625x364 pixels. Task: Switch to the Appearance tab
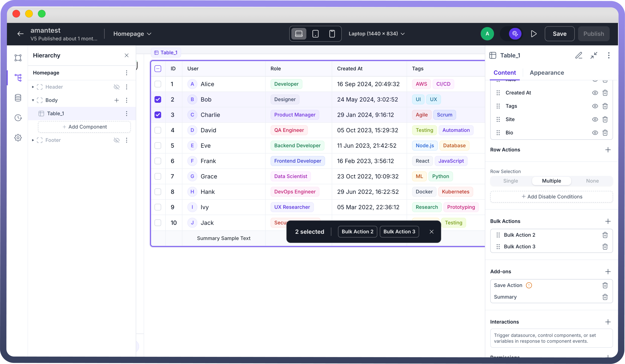coord(547,73)
